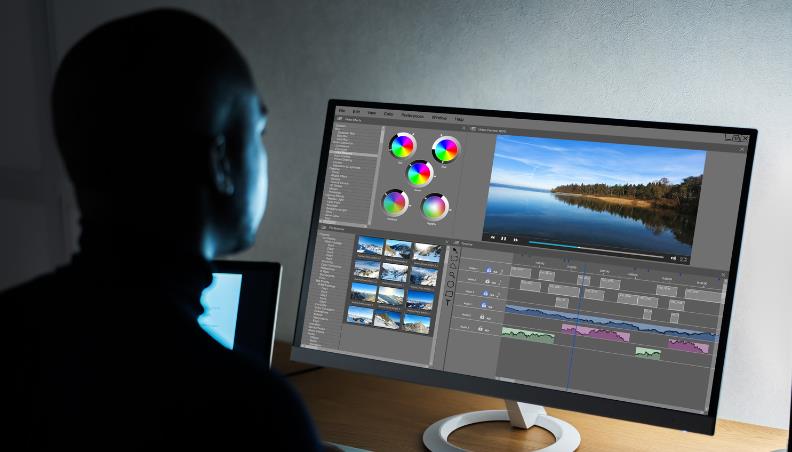Close the video preview panel
This screenshot has width=792, height=452.
tap(741, 149)
